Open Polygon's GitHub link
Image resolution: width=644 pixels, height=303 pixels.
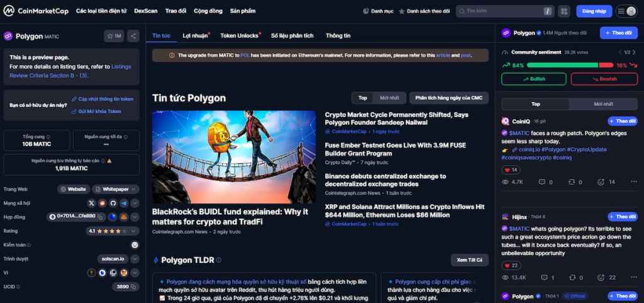tap(113, 203)
